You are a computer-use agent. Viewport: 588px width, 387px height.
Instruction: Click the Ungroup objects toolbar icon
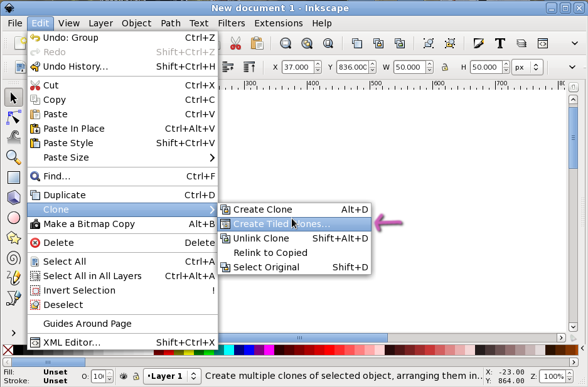pos(449,43)
